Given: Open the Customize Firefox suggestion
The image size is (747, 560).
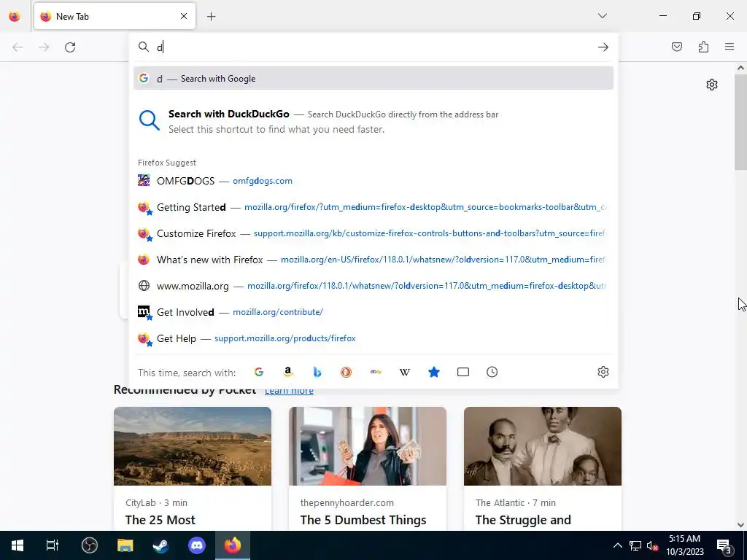Looking at the screenshot, I should click(373, 233).
